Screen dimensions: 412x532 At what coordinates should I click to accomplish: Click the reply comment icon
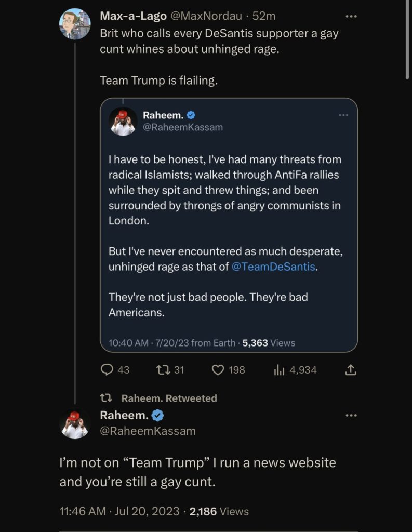(107, 370)
